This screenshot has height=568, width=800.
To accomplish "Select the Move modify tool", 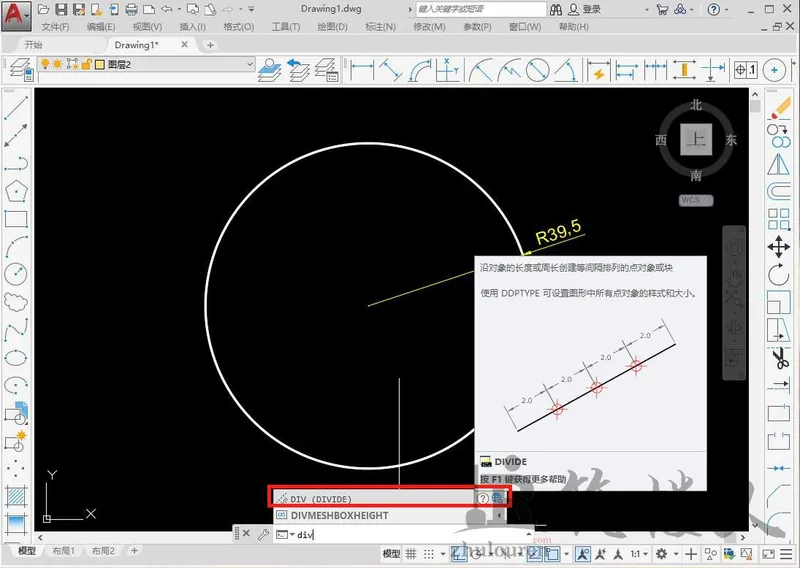I will click(779, 248).
